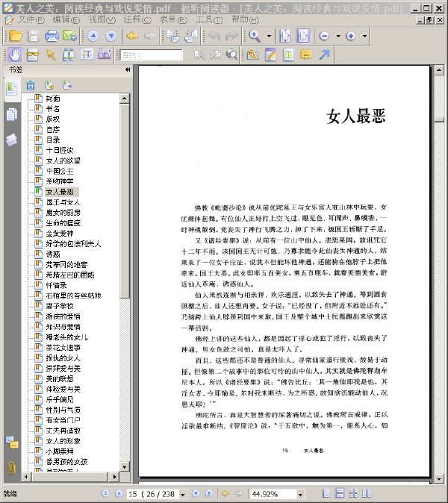The height and width of the screenshot is (503, 448).
Task: Click the round minus zoom out button
Action: (x=324, y=36)
